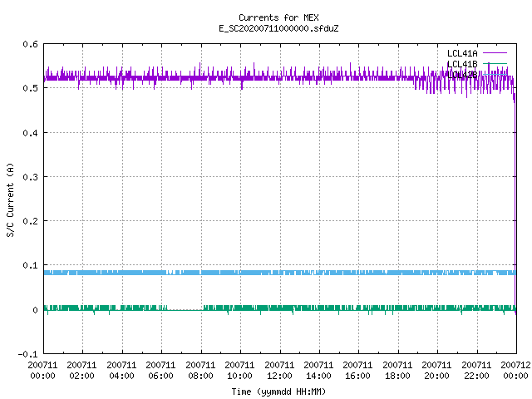The height and width of the screenshot is (399, 532).
Task: Click the purple LCL41A legend line sample
Action: pos(495,53)
